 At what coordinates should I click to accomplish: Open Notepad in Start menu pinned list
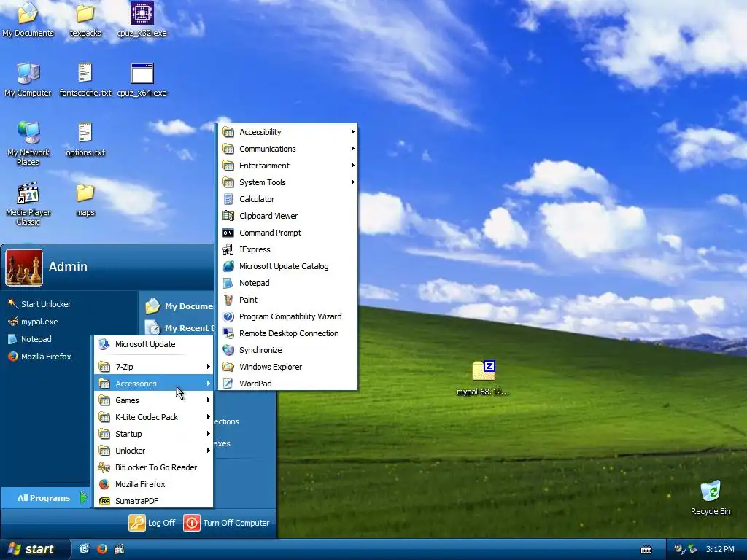[29, 339]
